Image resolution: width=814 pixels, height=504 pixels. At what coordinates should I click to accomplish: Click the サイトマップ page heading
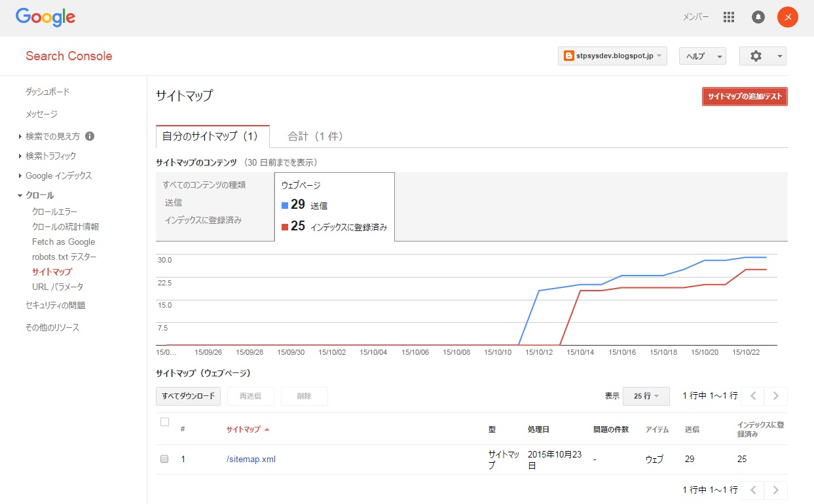coord(184,96)
